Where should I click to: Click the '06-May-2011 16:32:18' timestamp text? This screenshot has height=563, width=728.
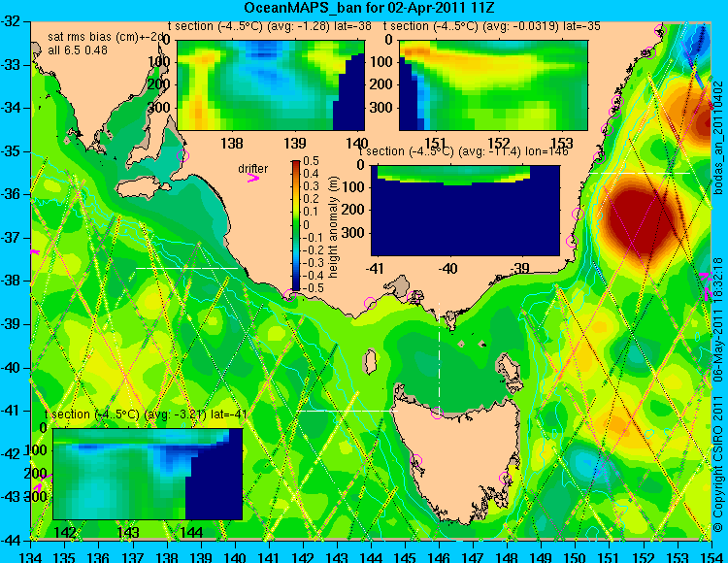718,319
